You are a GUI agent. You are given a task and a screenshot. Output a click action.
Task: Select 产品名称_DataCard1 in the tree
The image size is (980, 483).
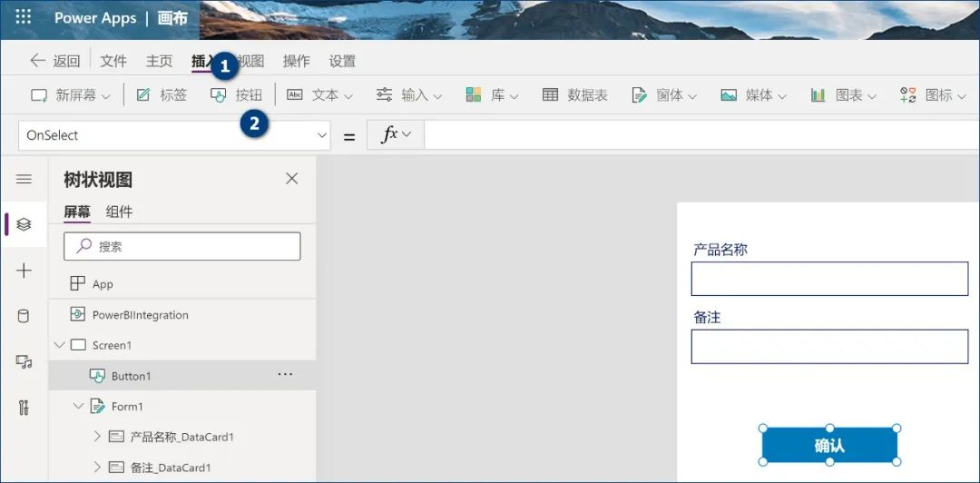tap(181, 437)
